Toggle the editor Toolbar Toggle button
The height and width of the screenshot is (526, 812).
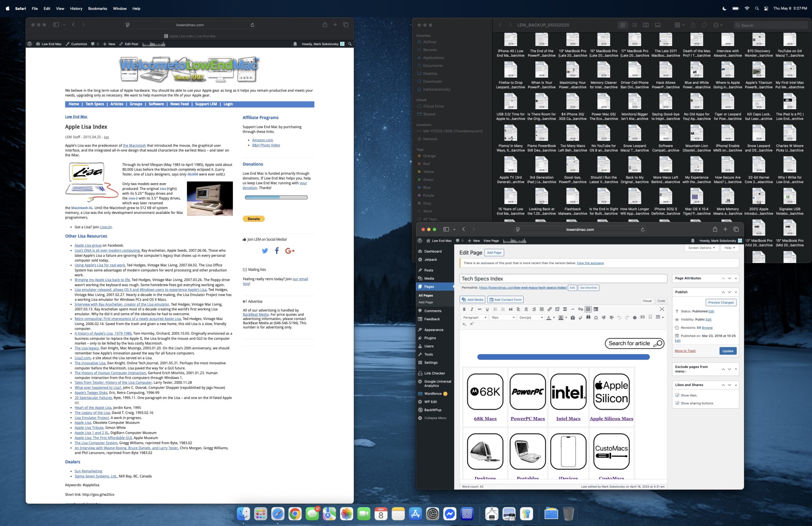[588, 310]
